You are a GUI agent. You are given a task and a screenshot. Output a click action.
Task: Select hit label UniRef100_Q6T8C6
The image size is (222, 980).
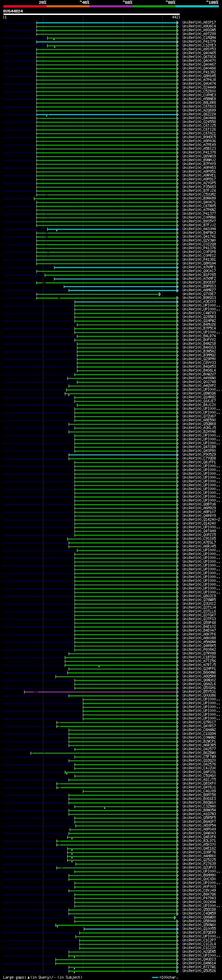pyautogui.click(x=199, y=57)
